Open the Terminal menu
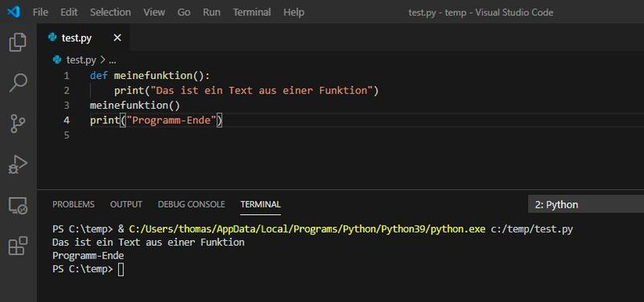Viewport: 644px width, 302px height. pyautogui.click(x=252, y=12)
